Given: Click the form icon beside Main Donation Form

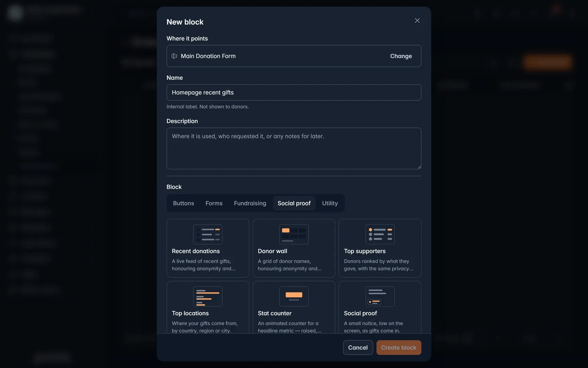Looking at the screenshot, I should pos(174,56).
